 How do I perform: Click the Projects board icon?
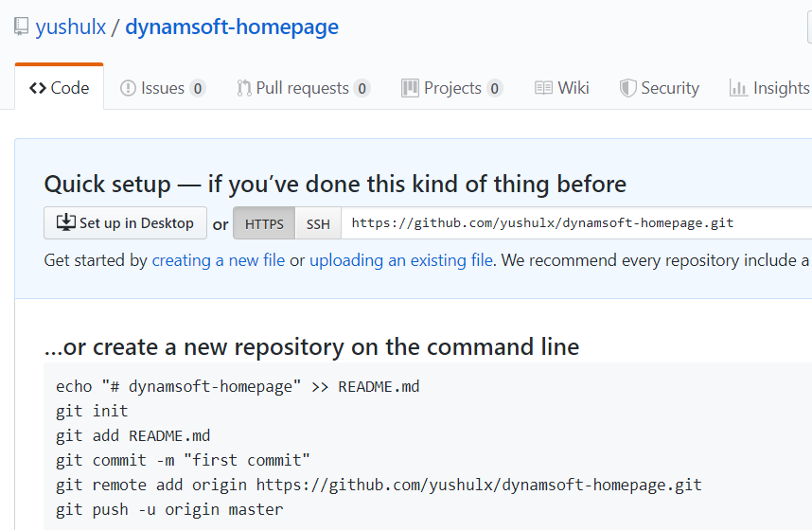pyautogui.click(x=410, y=88)
